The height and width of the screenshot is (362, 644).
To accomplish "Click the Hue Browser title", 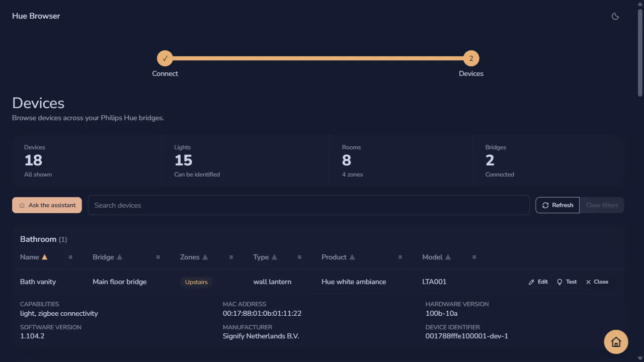I will click(x=36, y=16).
